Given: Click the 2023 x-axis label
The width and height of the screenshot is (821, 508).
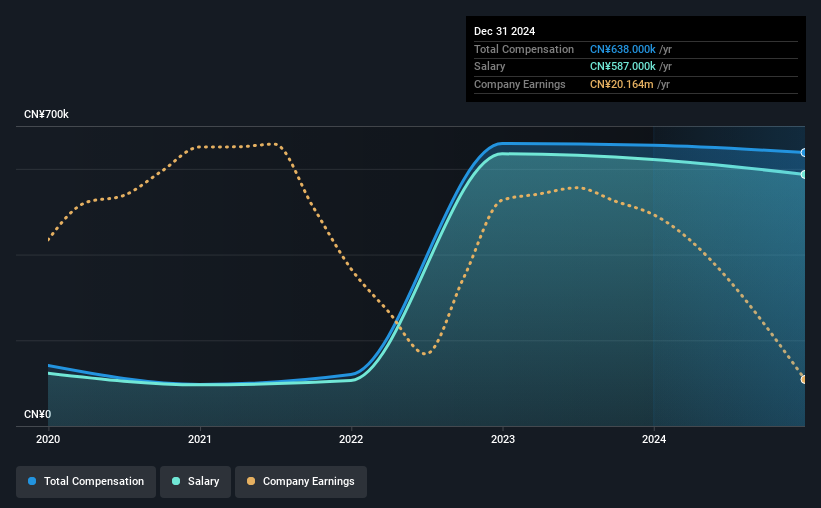Looking at the screenshot, I should pyautogui.click(x=503, y=439).
